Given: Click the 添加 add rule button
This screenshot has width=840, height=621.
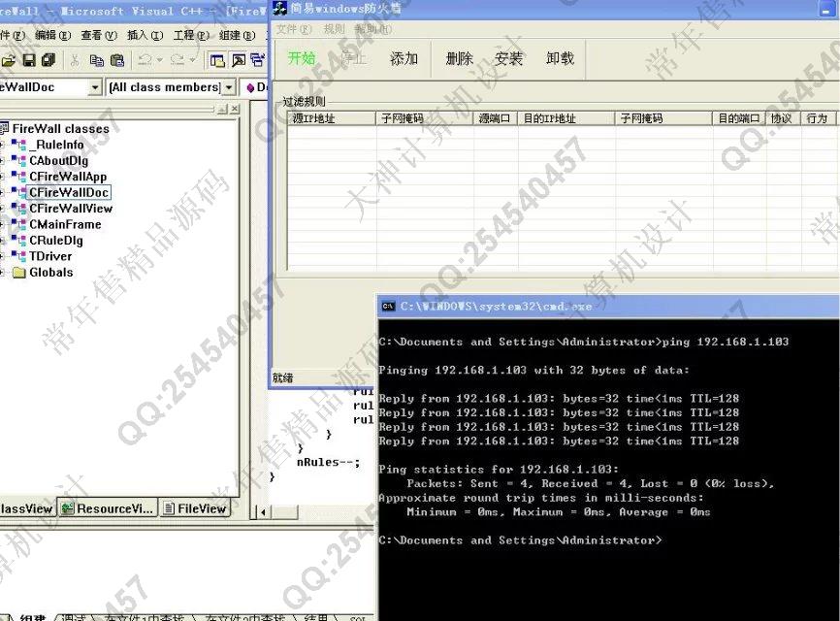Looking at the screenshot, I should tap(404, 58).
